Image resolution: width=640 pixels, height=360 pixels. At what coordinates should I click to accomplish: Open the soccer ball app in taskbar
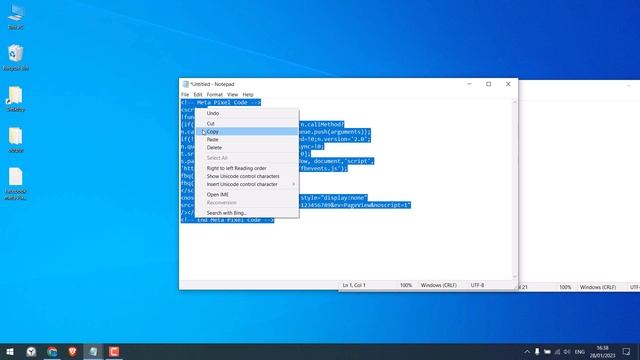pyautogui.click(x=31, y=351)
